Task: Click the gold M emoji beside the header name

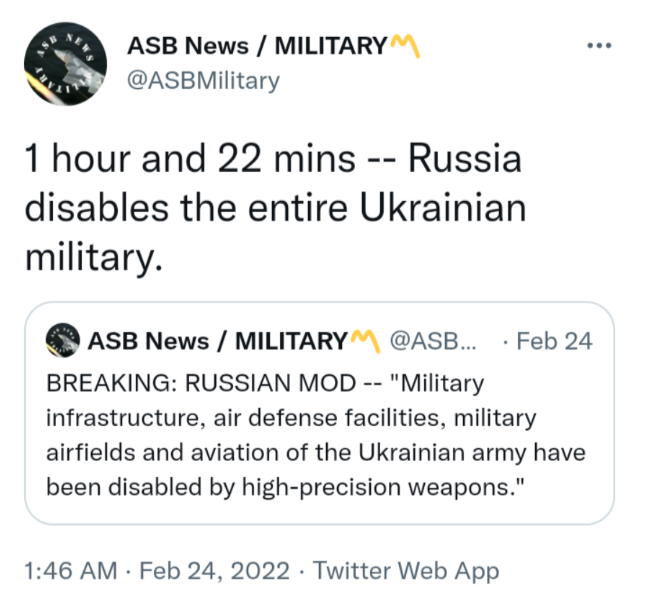Action: [405, 45]
